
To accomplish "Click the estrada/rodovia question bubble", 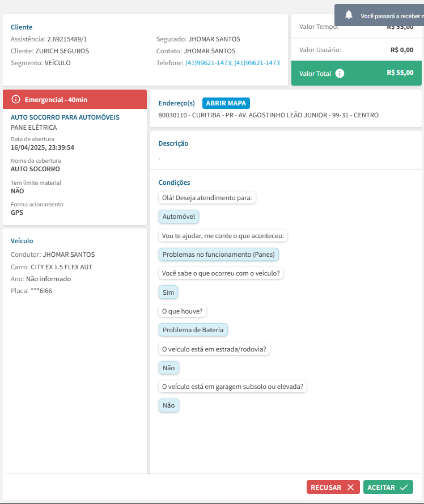I will (214, 349).
